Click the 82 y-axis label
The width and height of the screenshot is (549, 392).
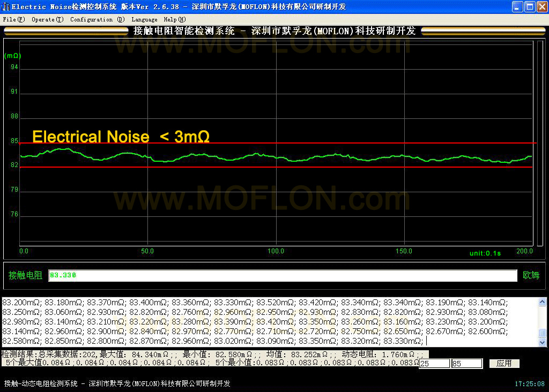[x=14, y=165]
